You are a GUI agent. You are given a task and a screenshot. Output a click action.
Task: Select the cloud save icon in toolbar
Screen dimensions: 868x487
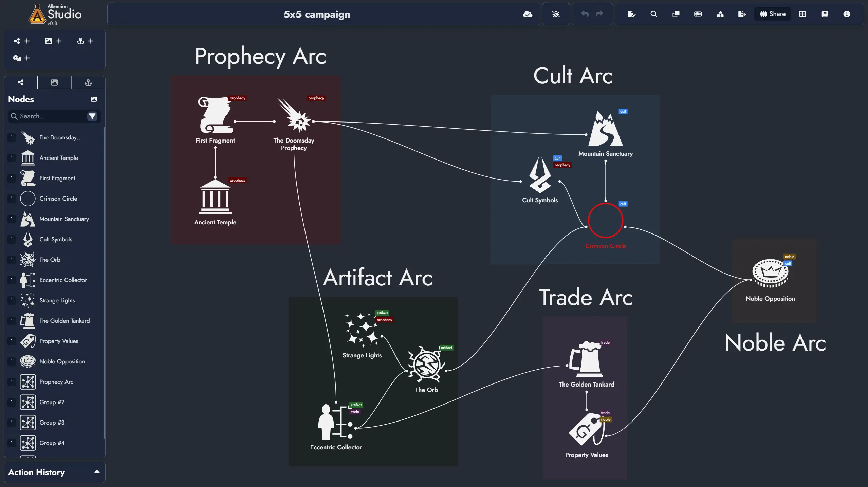point(527,14)
